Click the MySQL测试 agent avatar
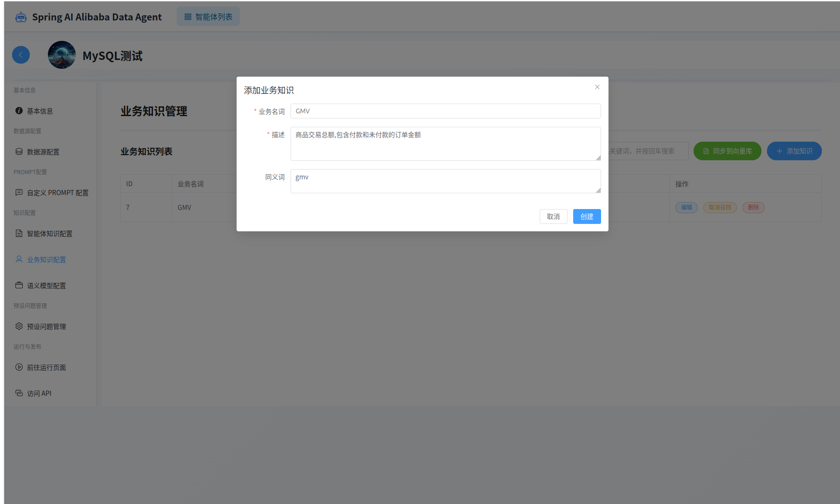This screenshot has width=840, height=504. 62,55
